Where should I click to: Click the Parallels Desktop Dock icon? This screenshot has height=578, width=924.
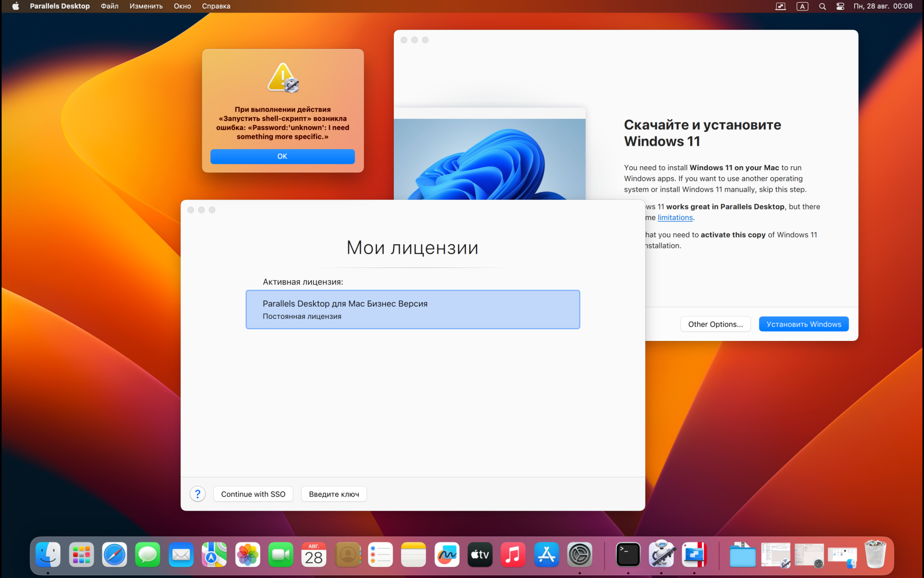coord(694,555)
